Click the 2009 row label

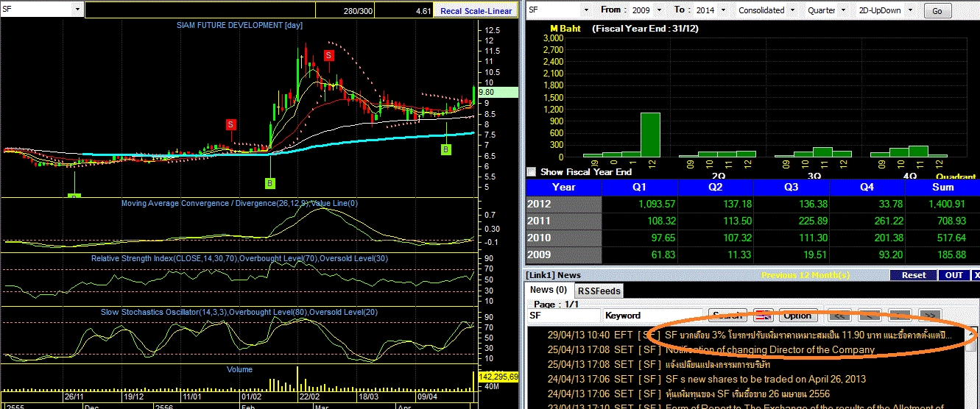(x=563, y=255)
